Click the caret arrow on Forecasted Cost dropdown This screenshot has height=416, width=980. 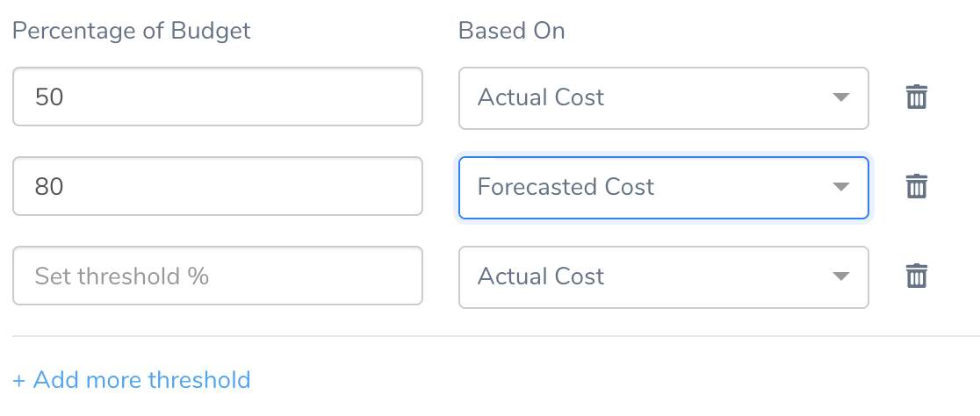point(841,187)
